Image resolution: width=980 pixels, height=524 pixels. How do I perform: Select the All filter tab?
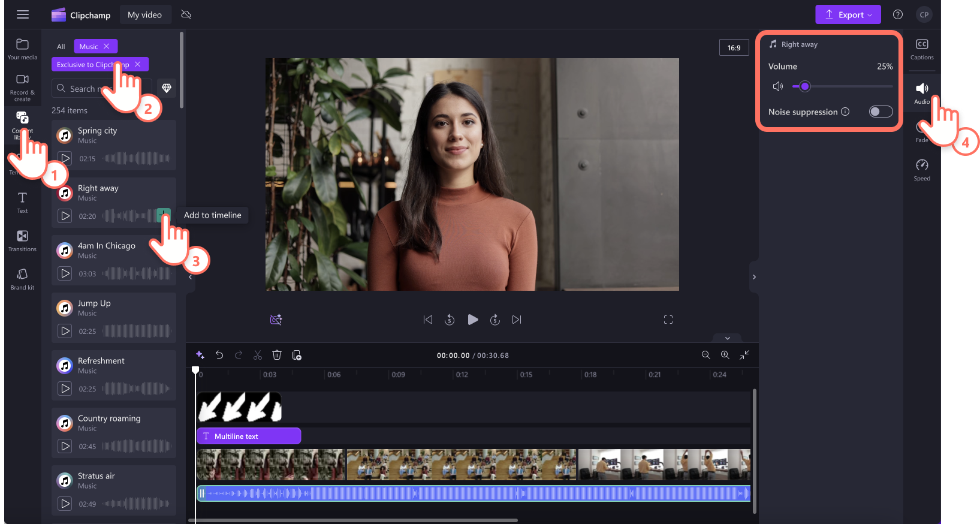(x=61, y=46)
